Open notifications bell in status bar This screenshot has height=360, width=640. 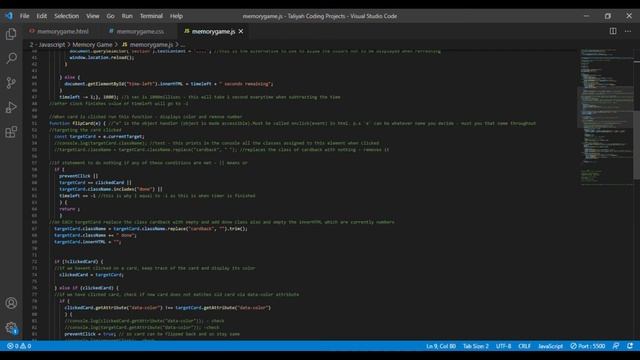point(630,346)
